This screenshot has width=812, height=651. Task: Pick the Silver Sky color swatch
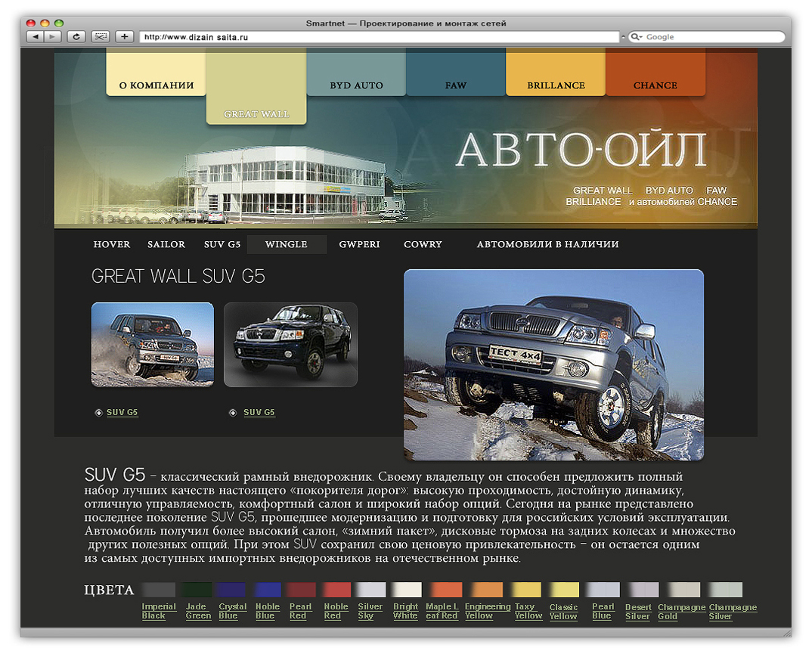coord(370,589)
